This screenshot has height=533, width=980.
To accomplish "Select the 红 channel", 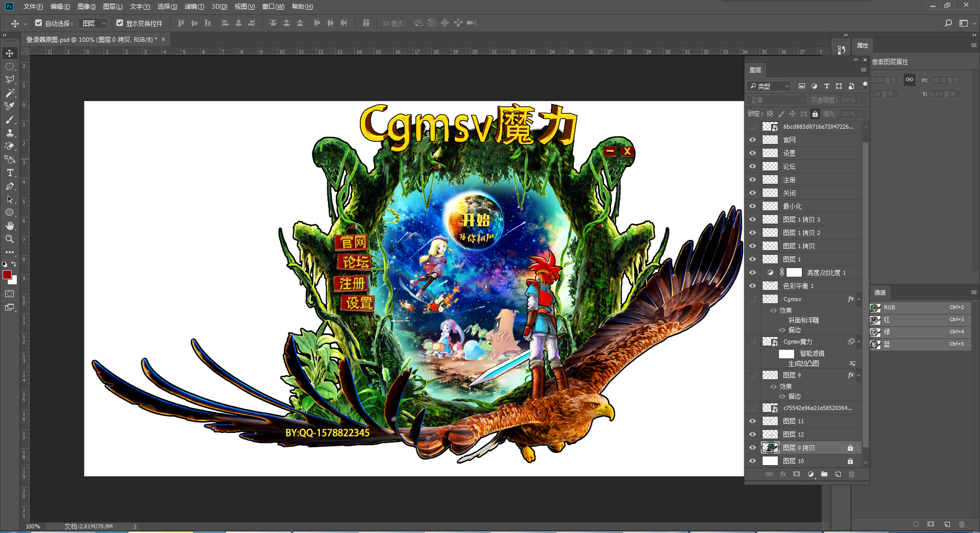I will [x=921, y=320].
